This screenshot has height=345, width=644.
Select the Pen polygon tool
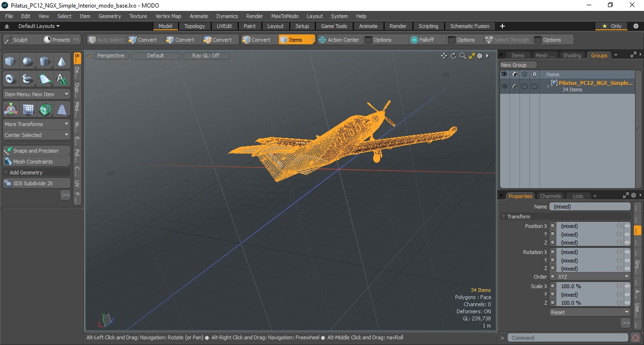tap(45, 79)
